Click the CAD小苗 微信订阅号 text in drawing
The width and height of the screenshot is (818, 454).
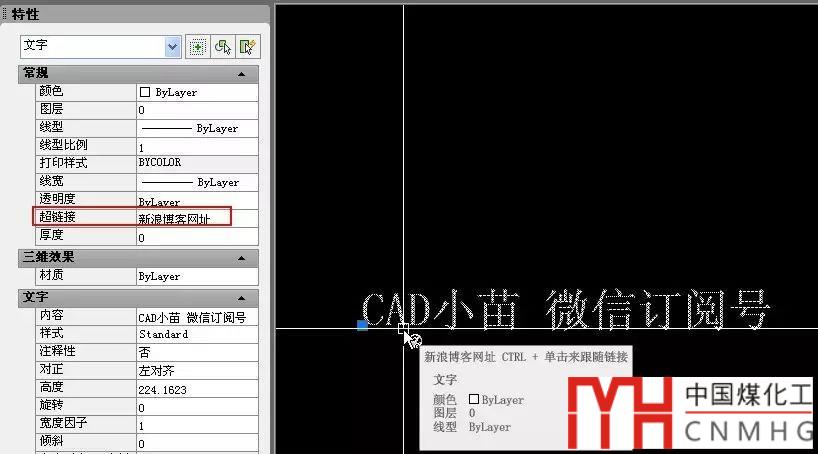pyautogui.click(x=565, y=310)
